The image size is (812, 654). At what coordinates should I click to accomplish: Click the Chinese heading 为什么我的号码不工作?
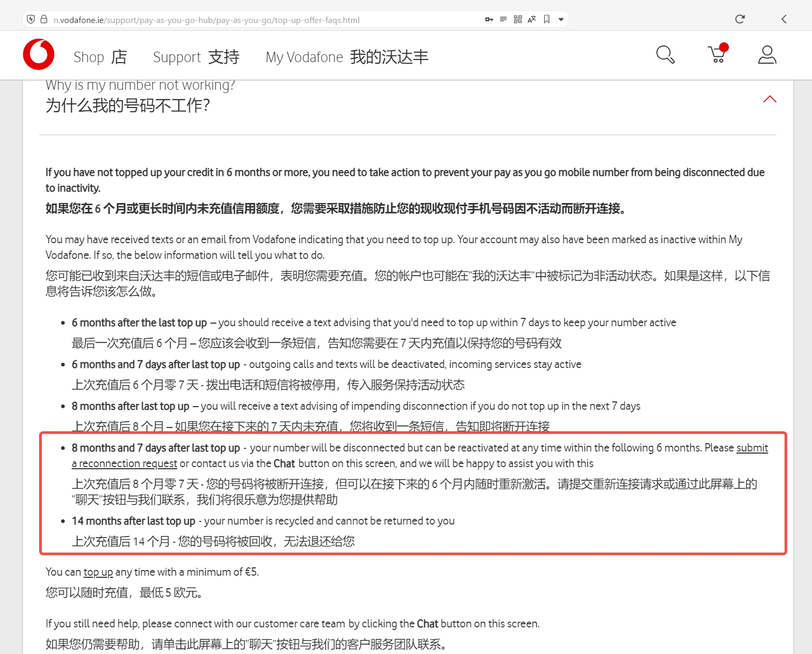click(x=128, y=105)
